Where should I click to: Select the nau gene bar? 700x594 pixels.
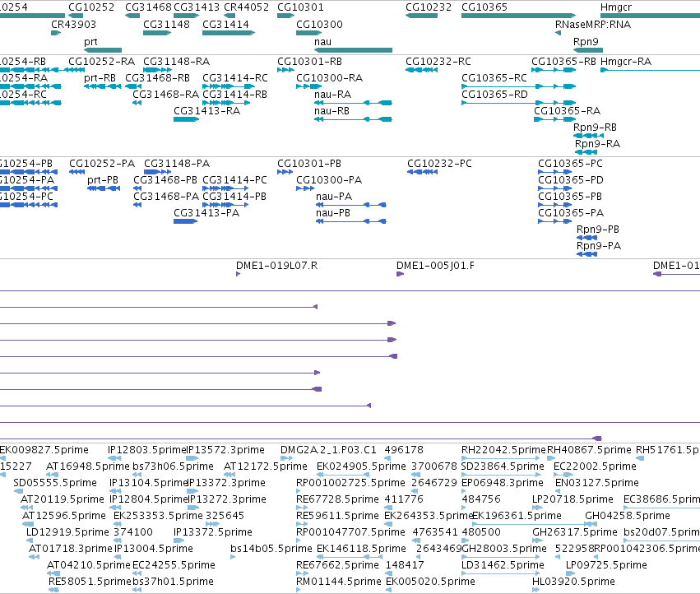point(353,50)
